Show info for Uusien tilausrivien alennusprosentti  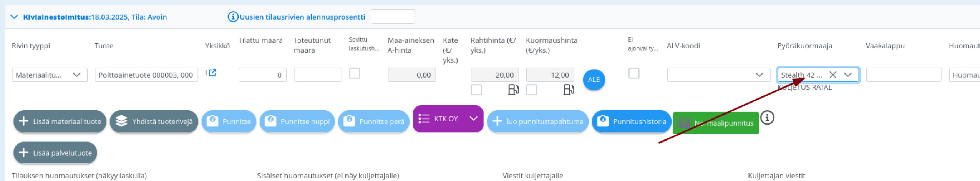click(x=233, y=17)
